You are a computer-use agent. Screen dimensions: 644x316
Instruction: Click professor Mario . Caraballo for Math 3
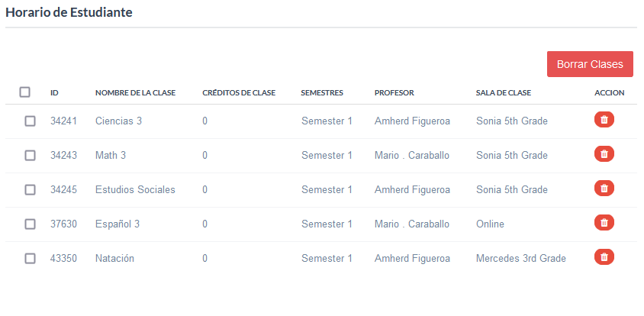[411, 156]
